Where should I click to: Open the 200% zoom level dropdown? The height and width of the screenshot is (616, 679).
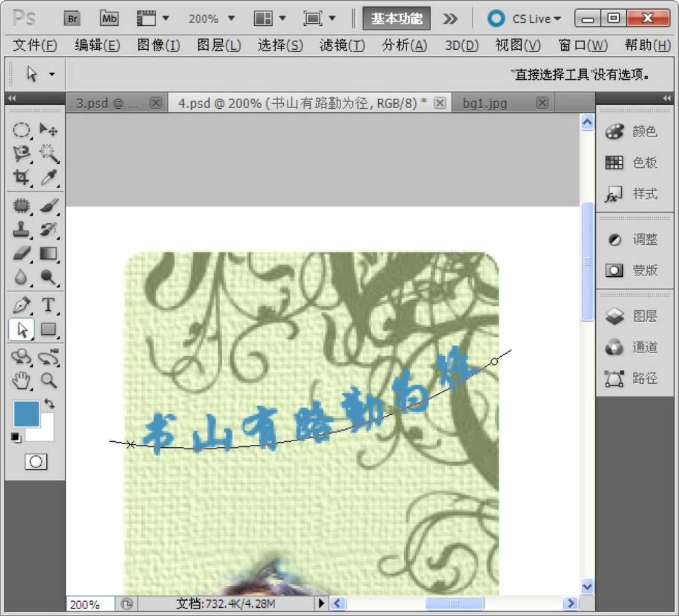click(211, 19)
